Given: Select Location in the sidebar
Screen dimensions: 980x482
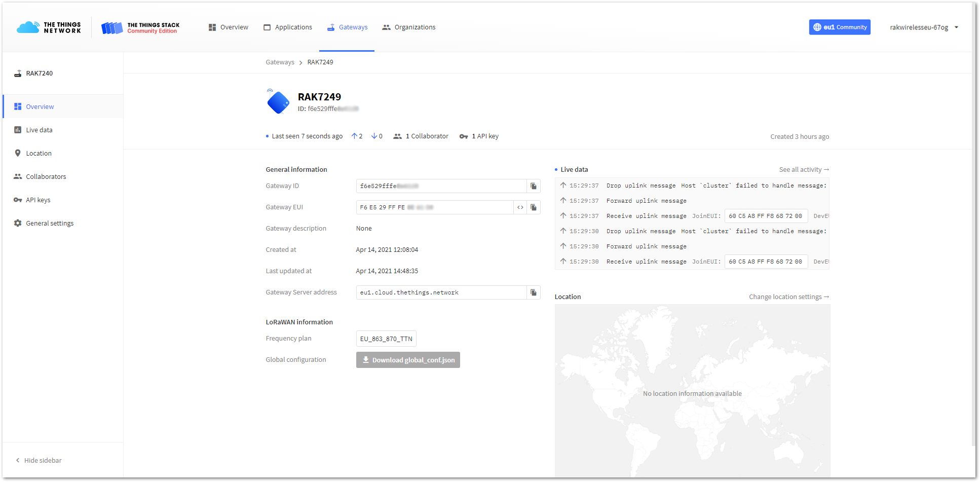Looking at the screenshot, I should 63,153.
